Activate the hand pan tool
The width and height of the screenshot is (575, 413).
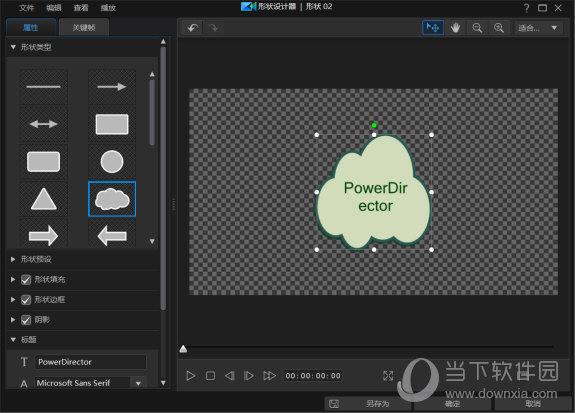pos(455,28)
